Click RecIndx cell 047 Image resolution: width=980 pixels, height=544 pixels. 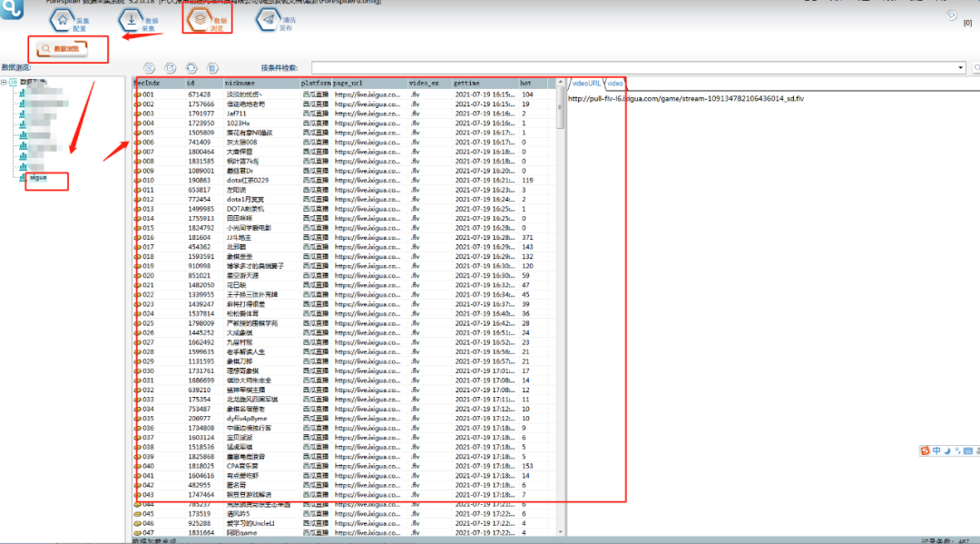click(x=148, y=533)
